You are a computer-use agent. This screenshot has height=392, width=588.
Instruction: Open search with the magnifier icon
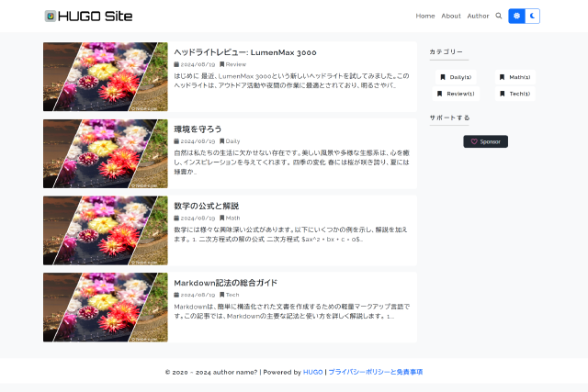coord(499,16)
